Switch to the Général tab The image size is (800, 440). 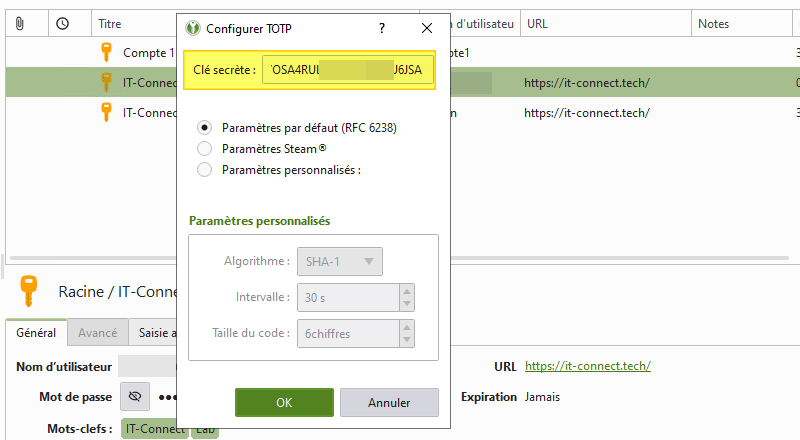[36, 333]
